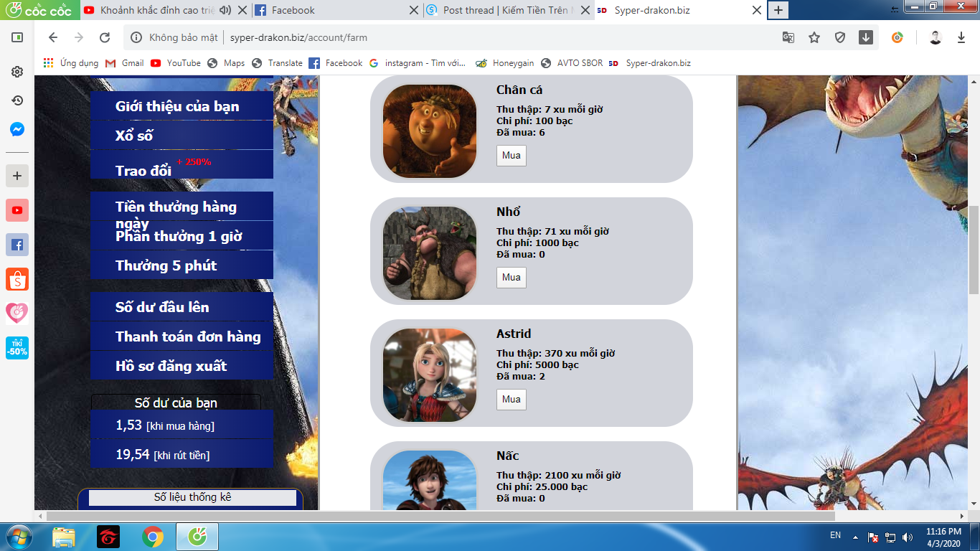Viewport: 980px width, 551px height.
Task: Bookmark this page with the star
Action: tap(814, 37)
